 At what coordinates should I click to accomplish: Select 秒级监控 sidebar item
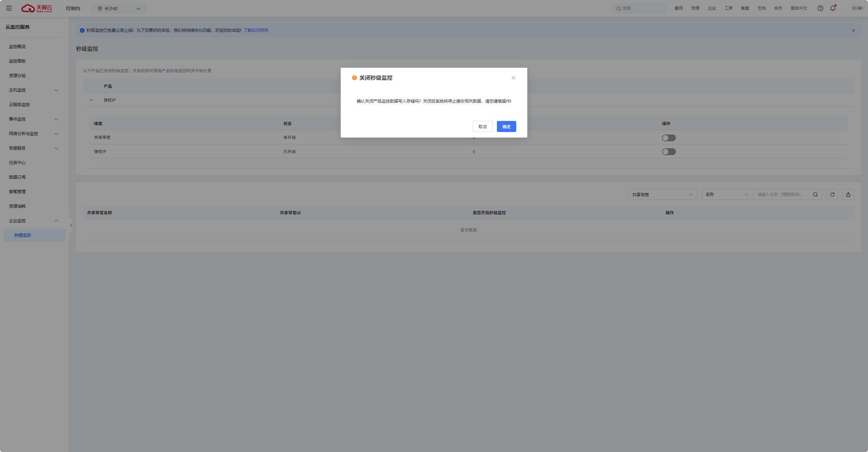tap(23, 235)
